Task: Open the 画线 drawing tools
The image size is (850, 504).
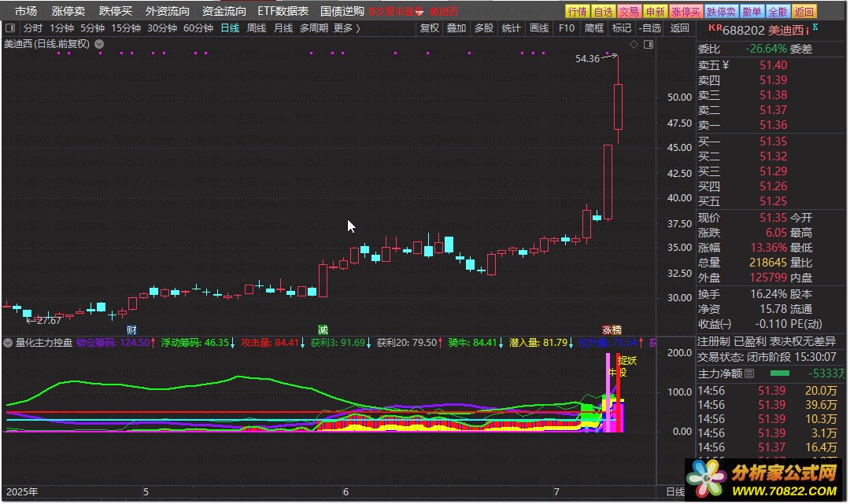Action: pyautogui.click(x=539, y=28)
